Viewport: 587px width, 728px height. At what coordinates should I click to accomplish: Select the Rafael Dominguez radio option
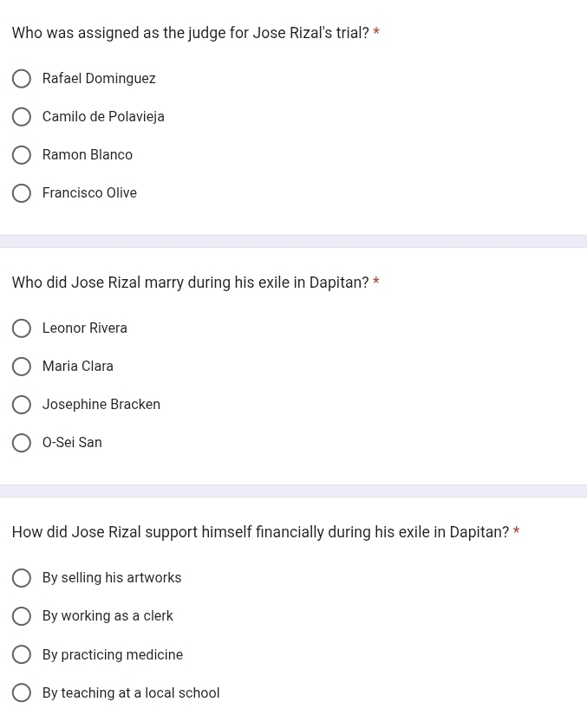(x=22, y=79)
